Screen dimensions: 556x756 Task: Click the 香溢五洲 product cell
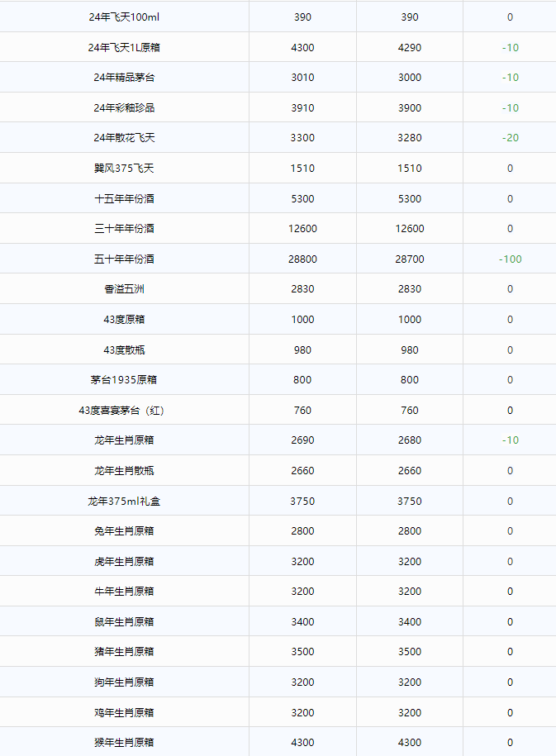pyautogui.click(x=124, y=289)
